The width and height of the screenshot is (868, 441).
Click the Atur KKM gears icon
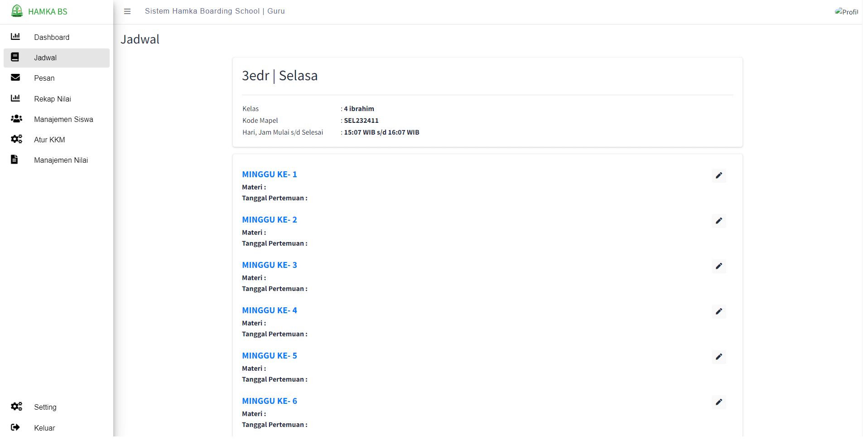click(x=16, y=139)
